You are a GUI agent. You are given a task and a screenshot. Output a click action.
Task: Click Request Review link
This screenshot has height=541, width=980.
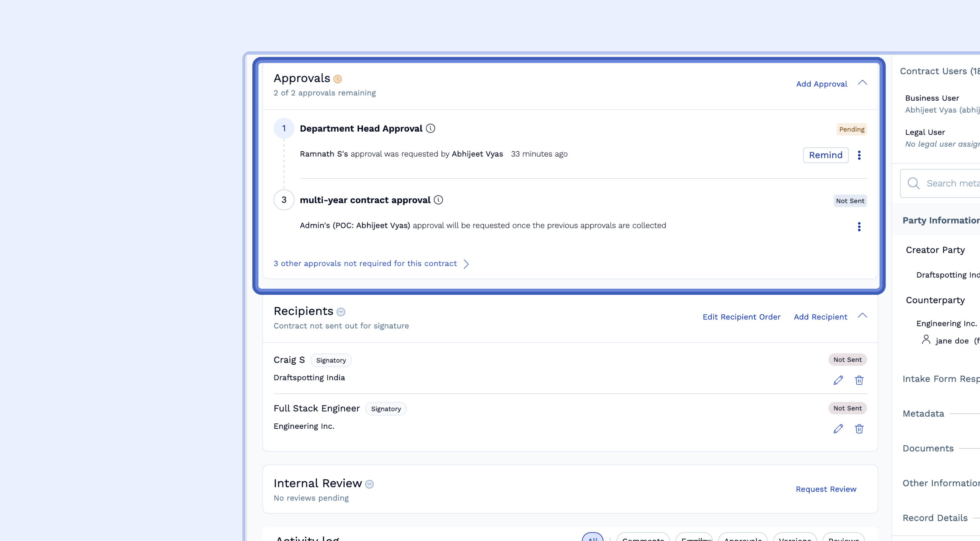coord(826,489)
